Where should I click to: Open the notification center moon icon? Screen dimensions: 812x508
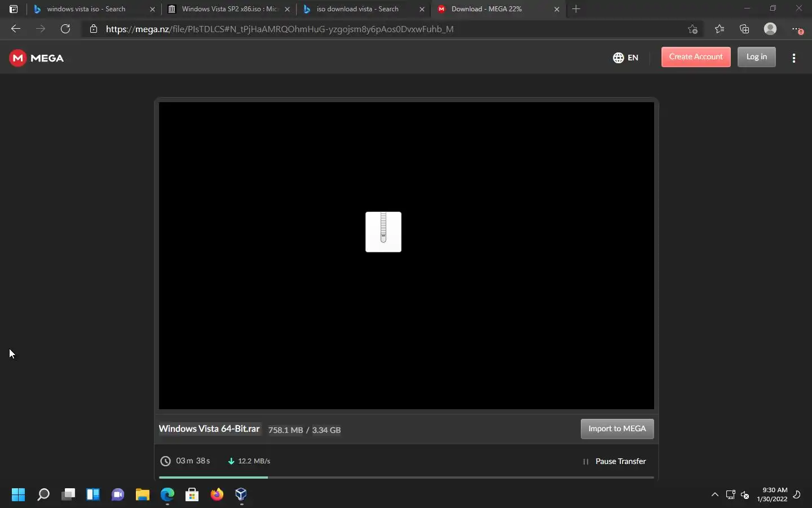(x=797, y=495)
